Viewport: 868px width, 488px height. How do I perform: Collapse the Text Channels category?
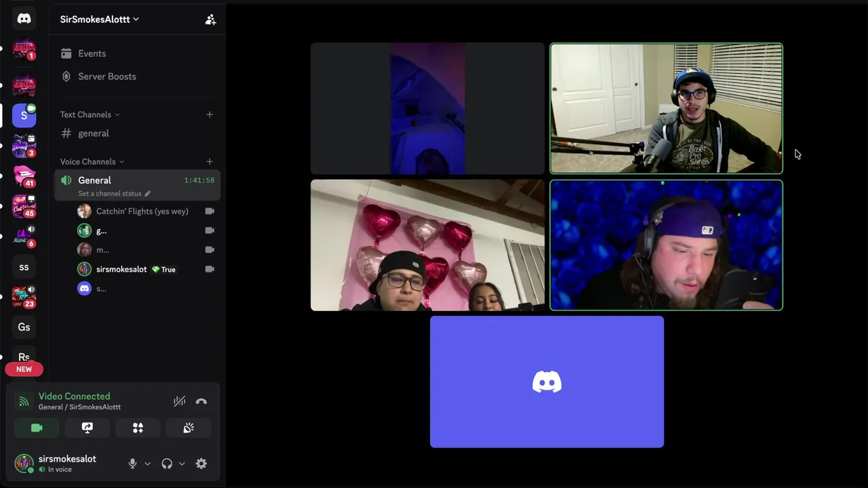click(90, 115)
